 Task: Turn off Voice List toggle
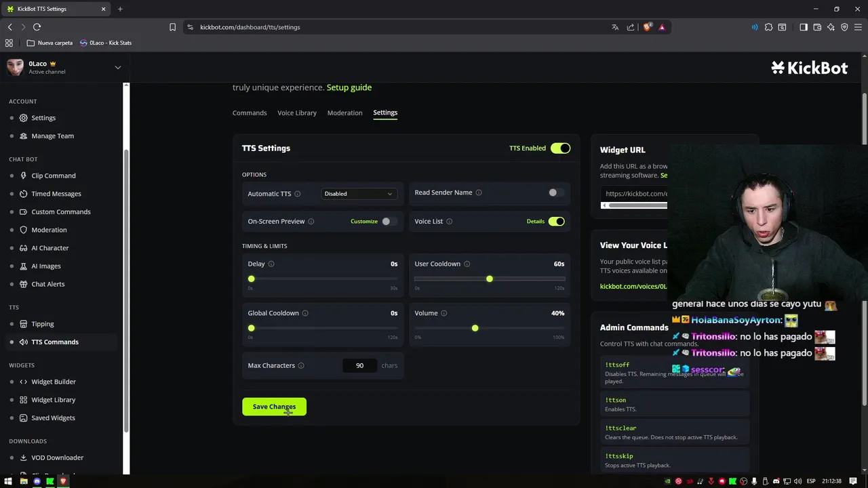coord(556,222)
